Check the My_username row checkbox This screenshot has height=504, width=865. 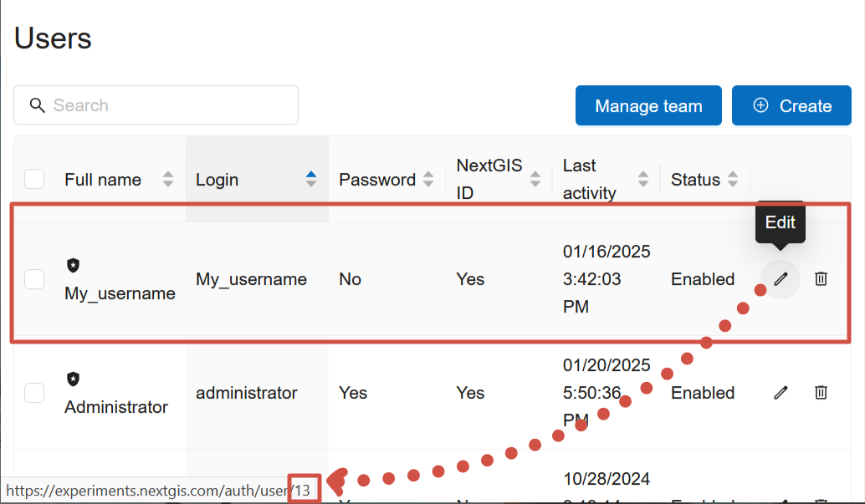click(34, 279)
